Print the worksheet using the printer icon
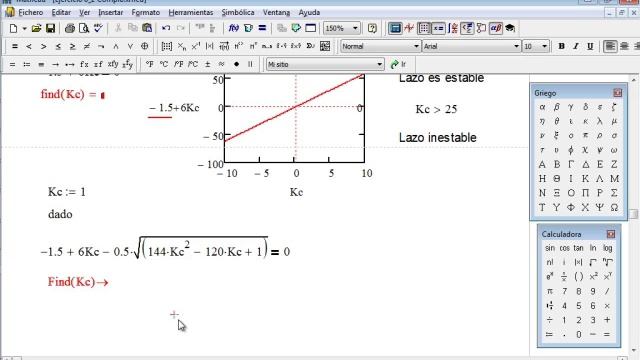The height and width of the screenshot is (360, 640). click(70, 28)
